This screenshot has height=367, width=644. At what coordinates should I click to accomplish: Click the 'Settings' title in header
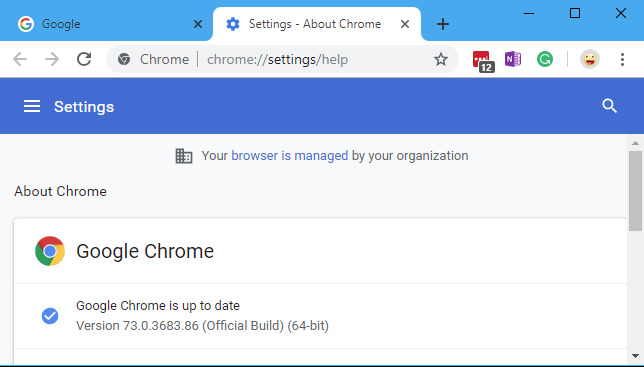pyautogui.click(x=84, y=107)
